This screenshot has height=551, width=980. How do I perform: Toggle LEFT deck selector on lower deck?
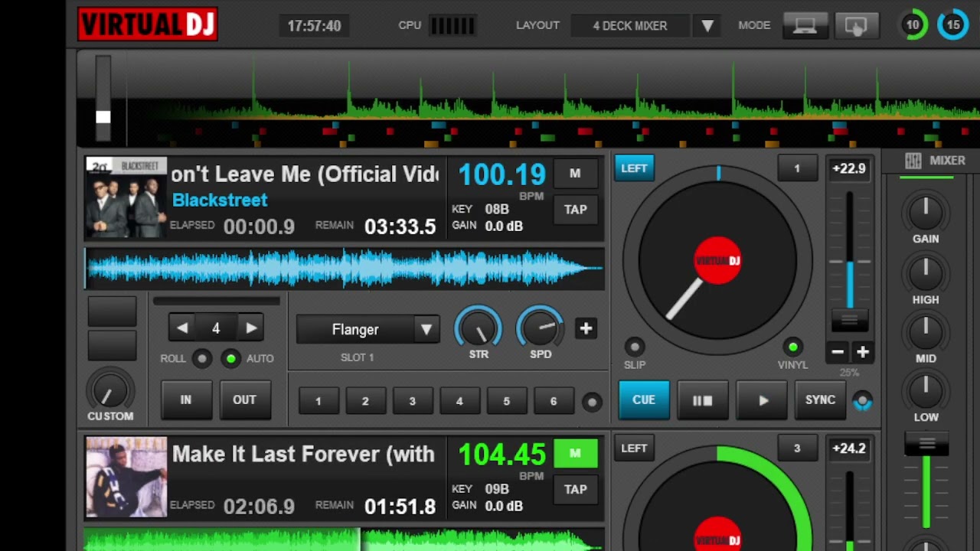point(634,448)
